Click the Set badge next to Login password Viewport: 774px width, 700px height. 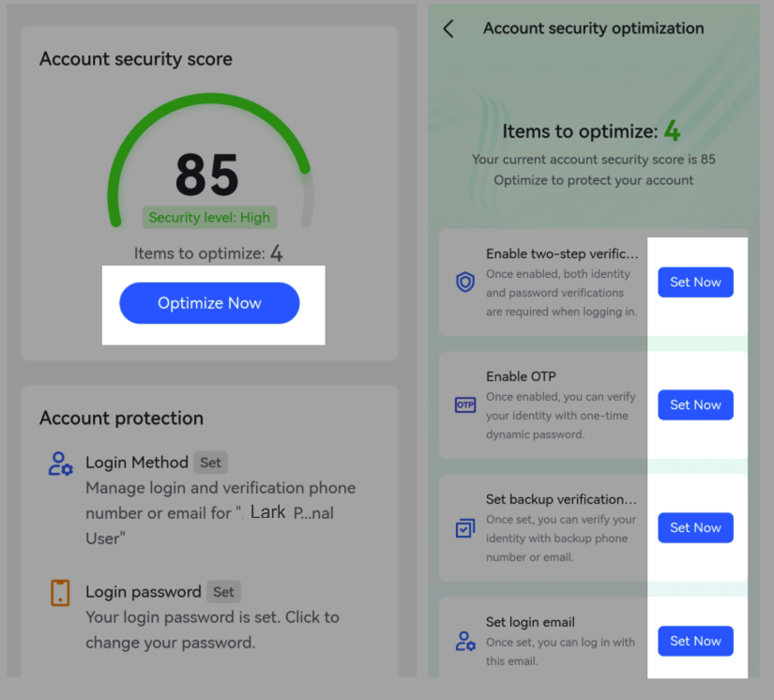[x=223, y=592]
